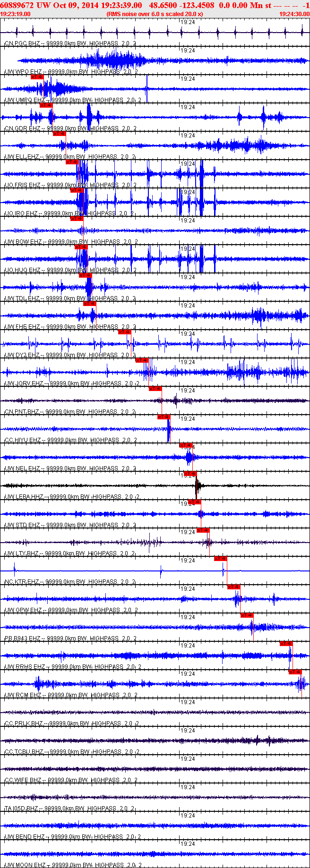Screen dimensions: 310x868
Task: Click the red arrival marker on PB.B943 trace
Action: click(247, 615)
